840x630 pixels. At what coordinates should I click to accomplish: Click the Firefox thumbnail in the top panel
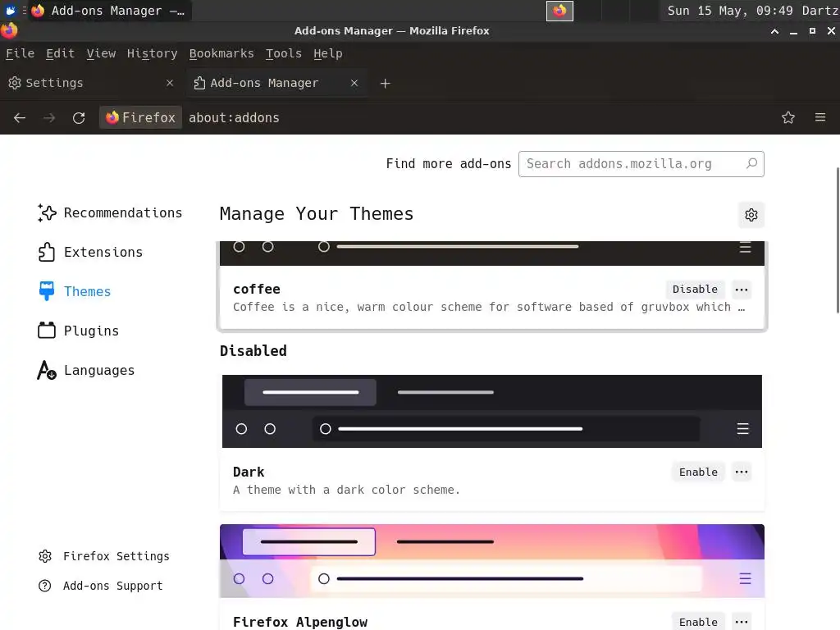(x=559, y=11)
